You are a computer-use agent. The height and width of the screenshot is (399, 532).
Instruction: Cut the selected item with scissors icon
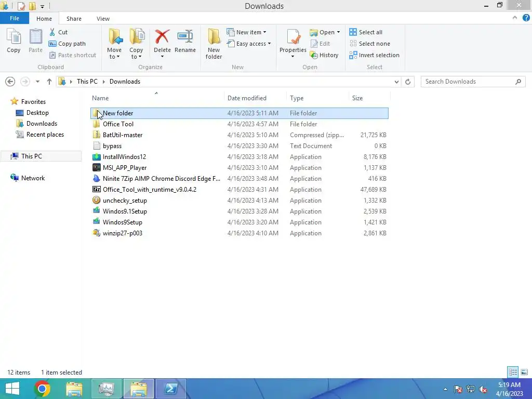point(58,32)
